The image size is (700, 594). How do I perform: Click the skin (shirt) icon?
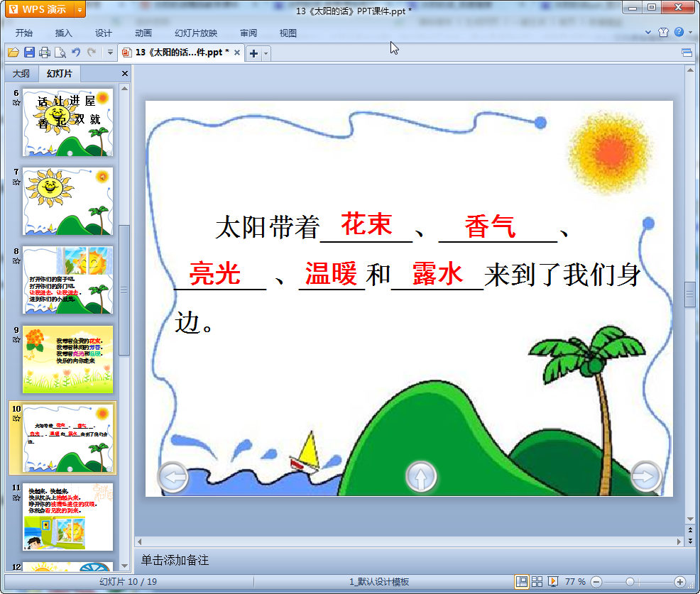pos(664,33)
